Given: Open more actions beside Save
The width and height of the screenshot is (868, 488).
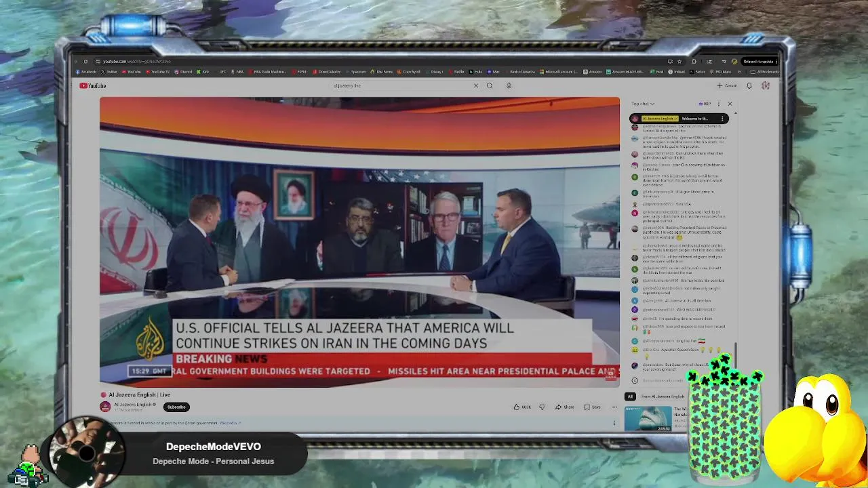Looking at the screenshot, I should point(614,407).
